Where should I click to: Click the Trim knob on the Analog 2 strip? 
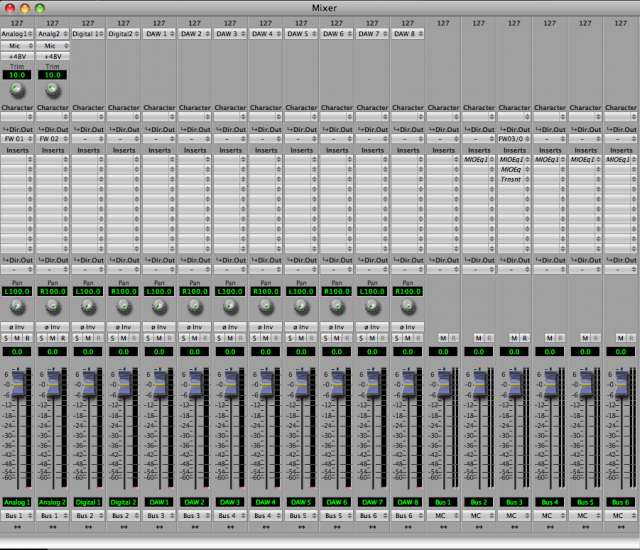click(53, 90)
